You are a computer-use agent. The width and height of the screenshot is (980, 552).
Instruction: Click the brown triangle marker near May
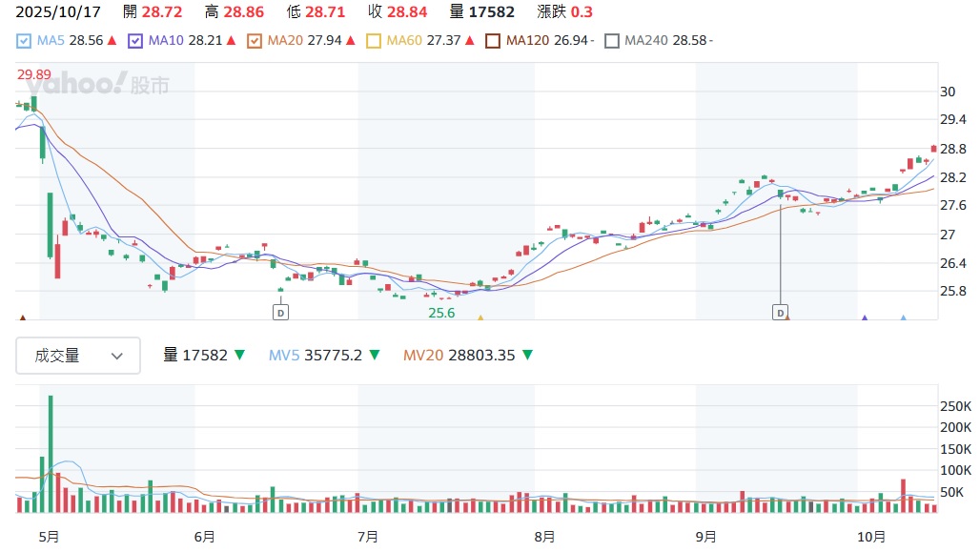tap(23, 318)
